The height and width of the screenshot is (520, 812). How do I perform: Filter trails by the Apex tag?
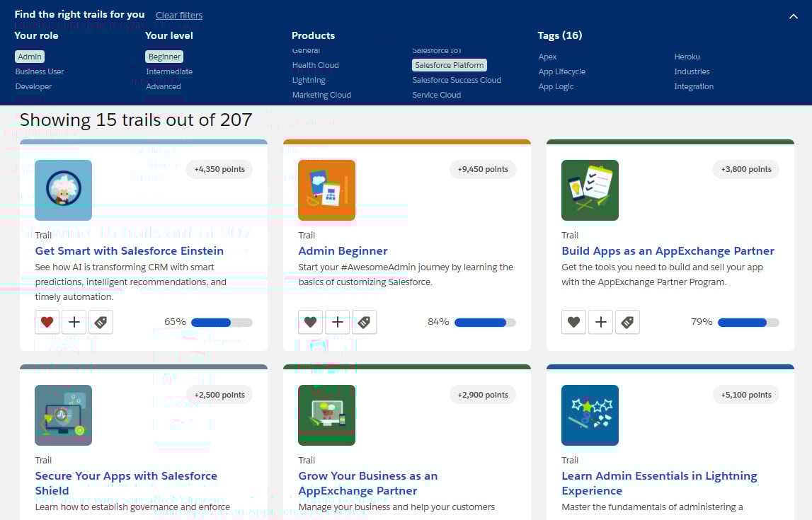(x=547, y=57)
